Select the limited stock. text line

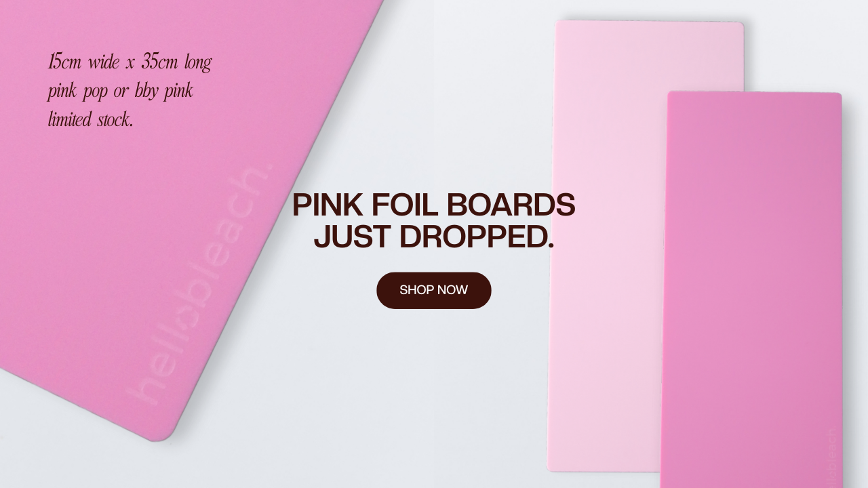[90, 119]
